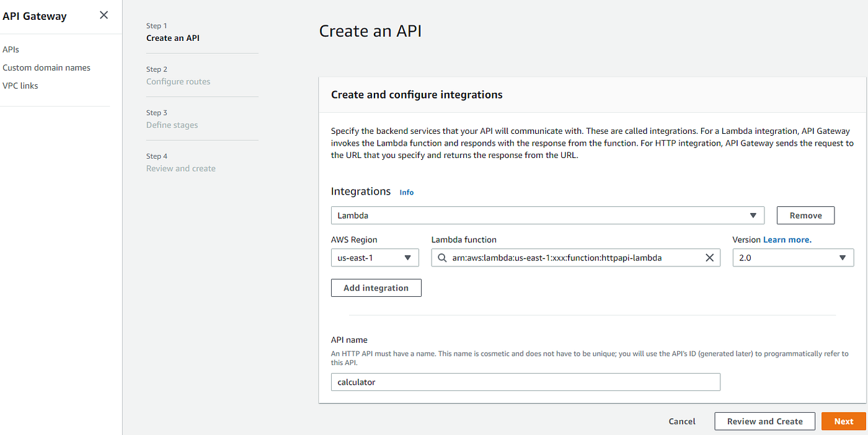Select Step 4 Review and create
Image resolution: width=868 pixels, height=435 pixels.
180,168
